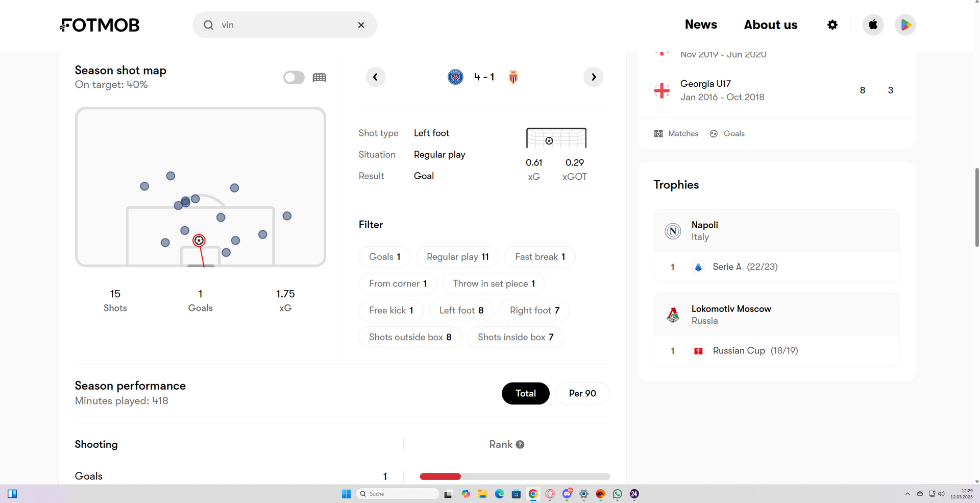Switch to the Per 90 tab
980x503 pixels.
(582, 394)
